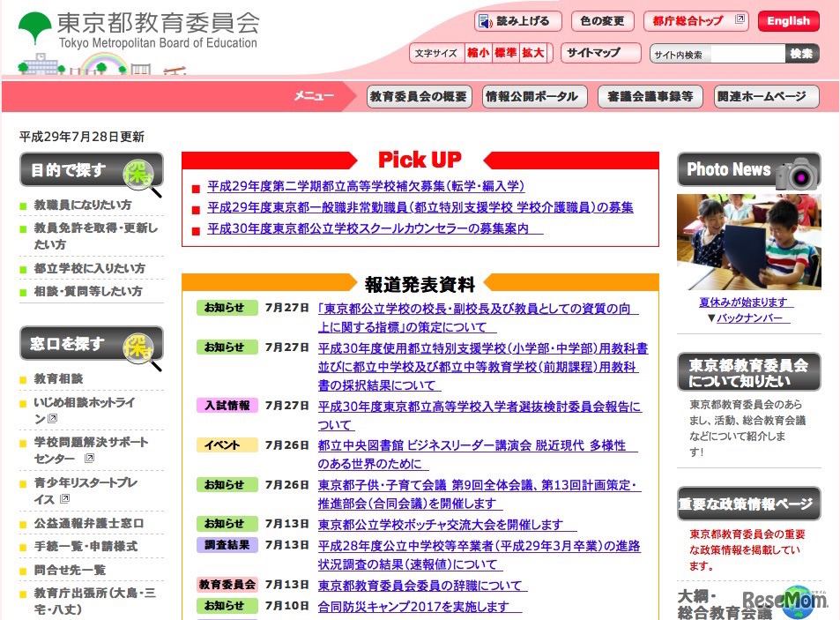Open ボッチャ交流大会を開催します link
Viewport: 840px width, 620px height.
point(447,525)
